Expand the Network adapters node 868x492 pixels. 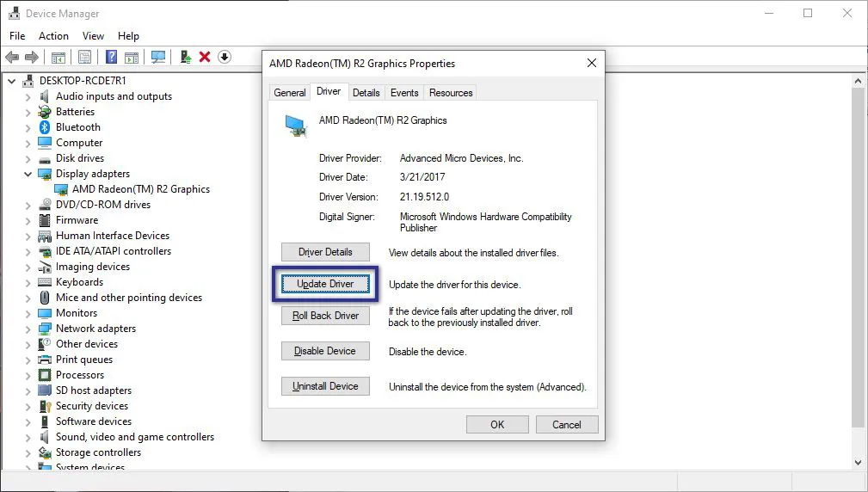click(x=28, y=329)
